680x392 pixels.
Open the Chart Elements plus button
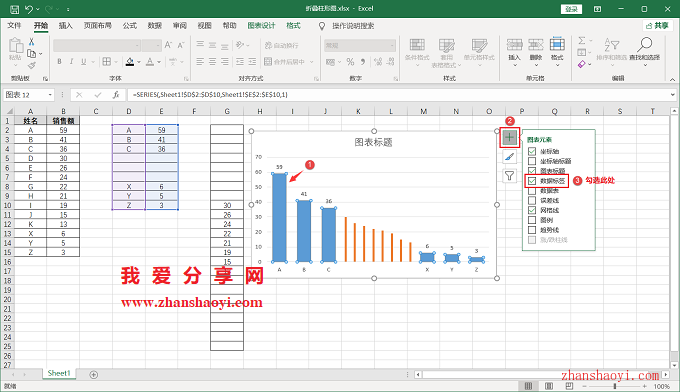click(x=509, y=137)
